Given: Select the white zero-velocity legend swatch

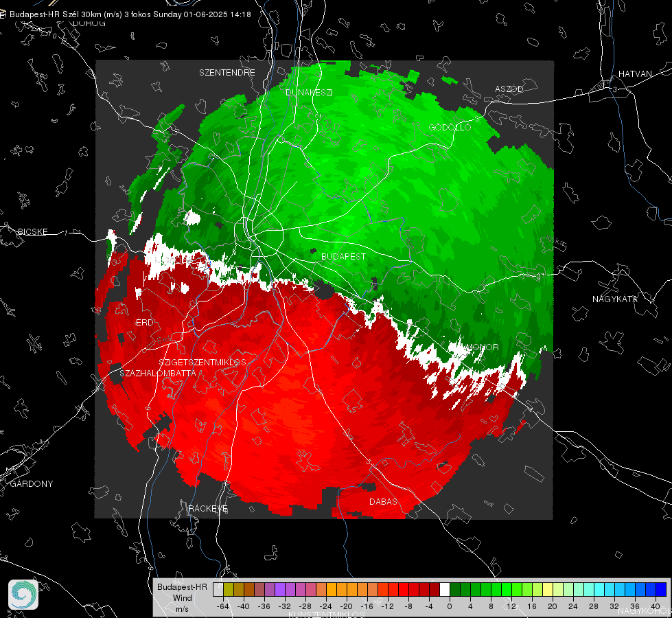Looking at the screenshot, I should (445, 589).
